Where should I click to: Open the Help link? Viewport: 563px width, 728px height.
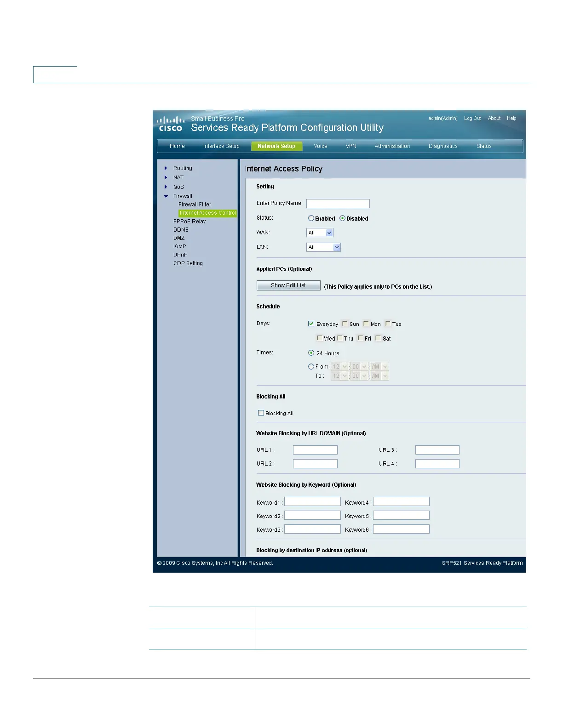click(511, 118)
